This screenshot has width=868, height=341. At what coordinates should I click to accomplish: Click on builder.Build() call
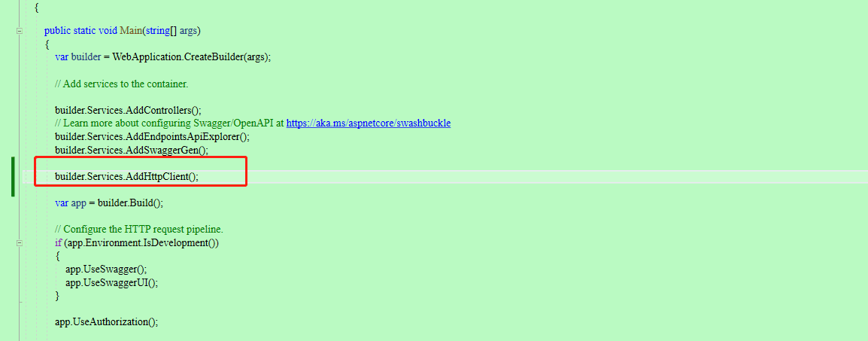pyautogui.click(x=131, y=202)
